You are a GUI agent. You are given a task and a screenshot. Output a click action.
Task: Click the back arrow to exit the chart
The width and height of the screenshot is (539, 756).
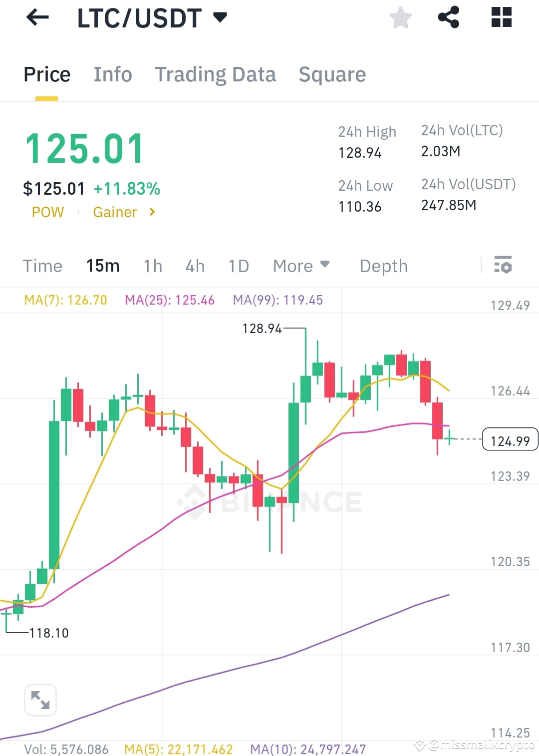tap(37, 18)
